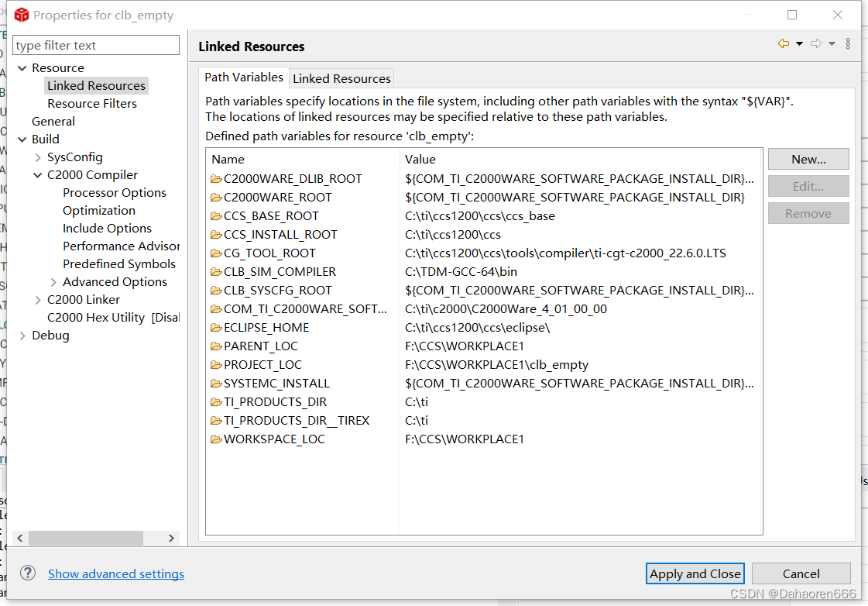Click the folder icon of PROJECT_LOC

click(216, 365)
